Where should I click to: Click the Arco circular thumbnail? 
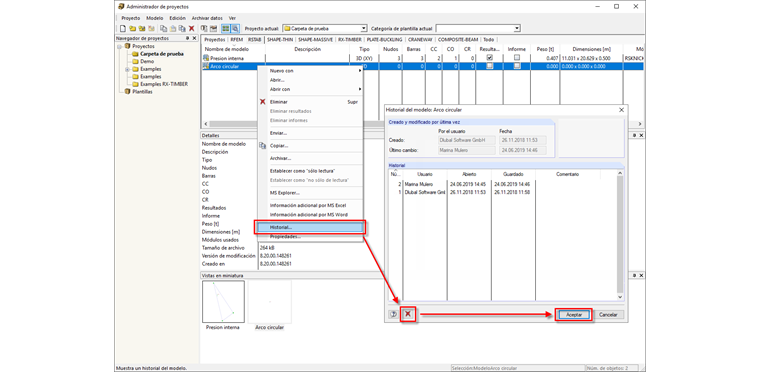(269, 301)
